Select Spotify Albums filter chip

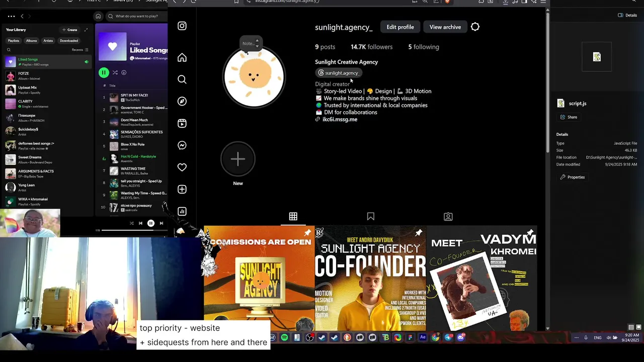(x=31, y=41)
